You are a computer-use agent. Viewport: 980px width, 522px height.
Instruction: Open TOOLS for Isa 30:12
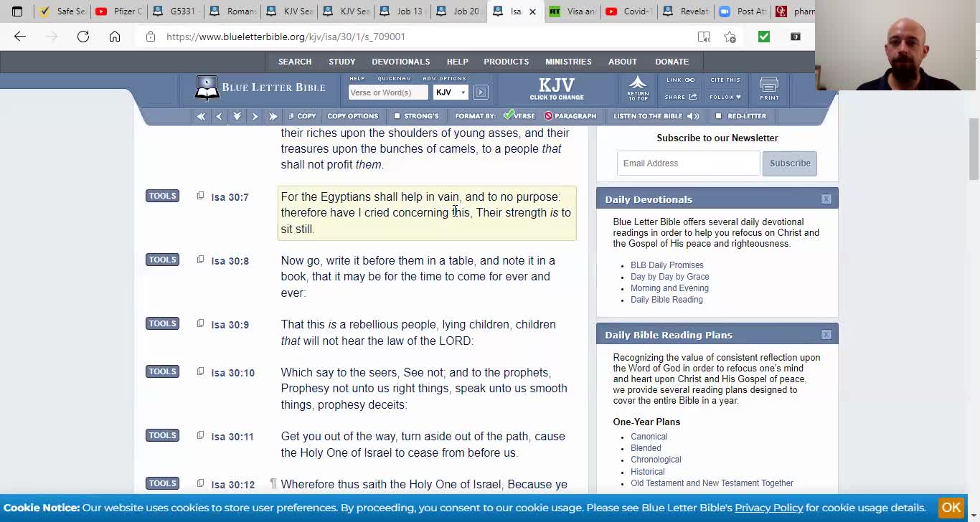(162, 483)
